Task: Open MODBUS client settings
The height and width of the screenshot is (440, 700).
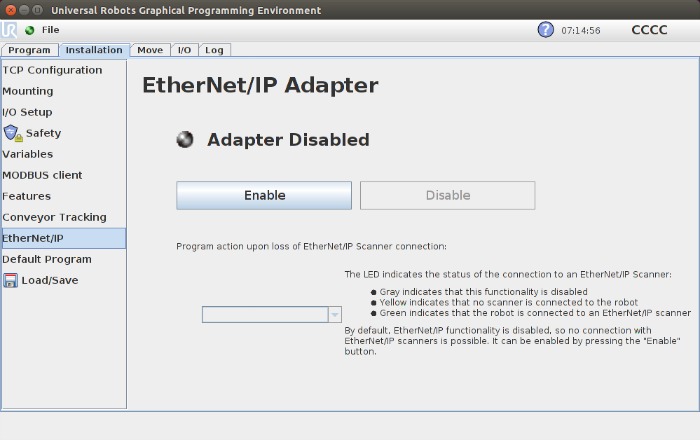Action: click(63, 175)
